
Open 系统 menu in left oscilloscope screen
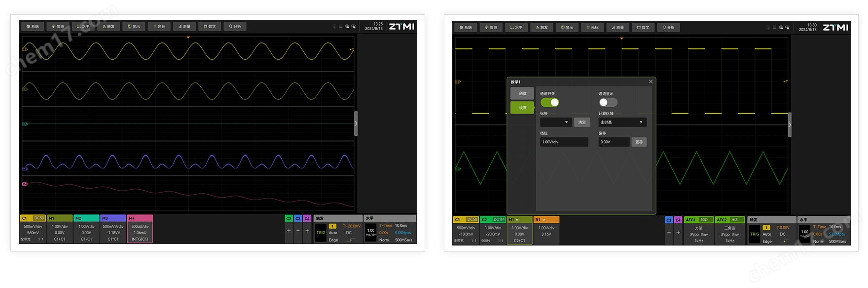tap(33, 27)
